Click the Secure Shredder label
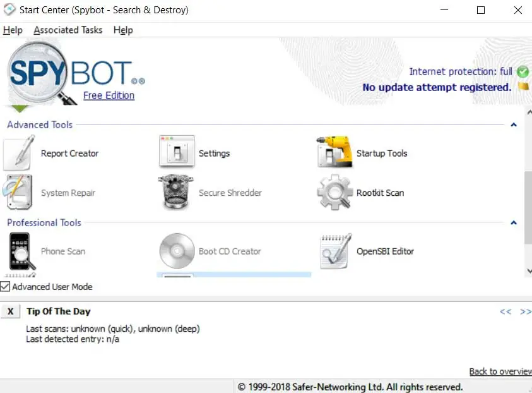This screenshot has width=532, height=393. (x=230, y=193)
